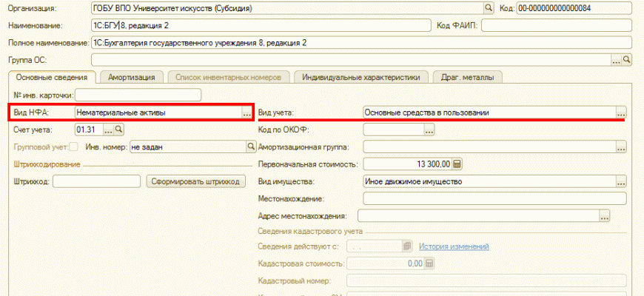Click into the Штрихкод input field

tap(95, 181)
